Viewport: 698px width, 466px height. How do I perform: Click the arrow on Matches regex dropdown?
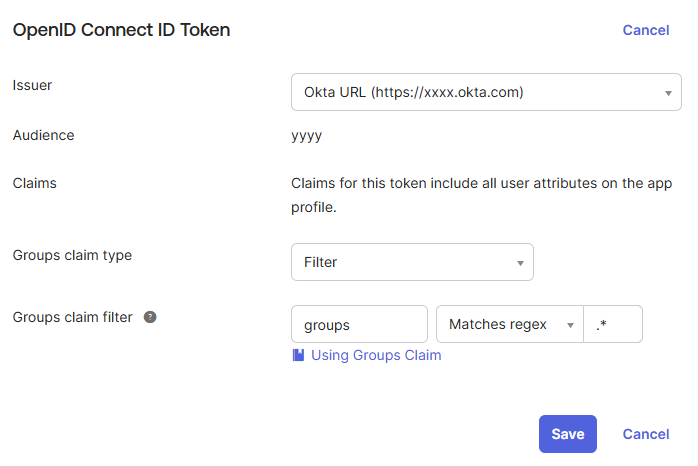(x=570, y=325)
